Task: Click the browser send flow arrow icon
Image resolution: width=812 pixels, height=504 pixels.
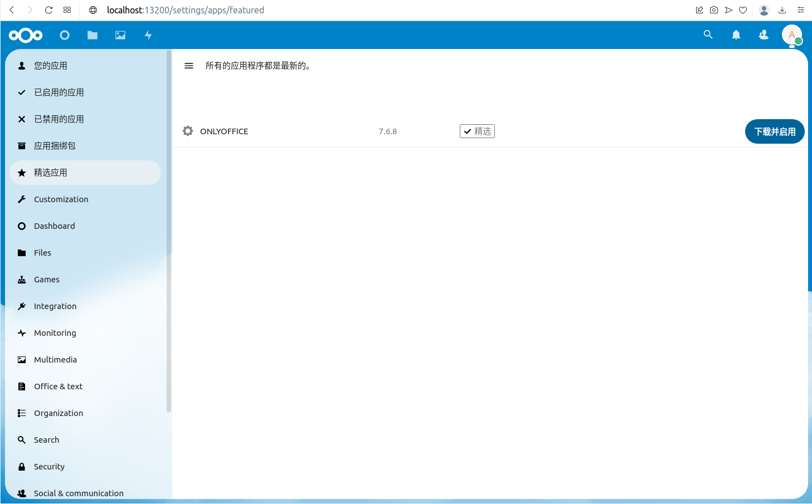Action: point(728,10)
